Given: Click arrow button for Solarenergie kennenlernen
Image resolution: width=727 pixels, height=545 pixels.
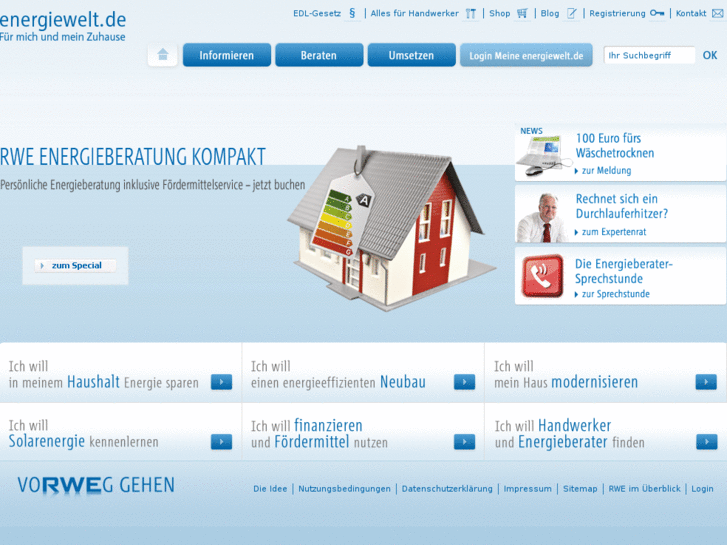Looking at the screenshot, I should coord(221,442).
